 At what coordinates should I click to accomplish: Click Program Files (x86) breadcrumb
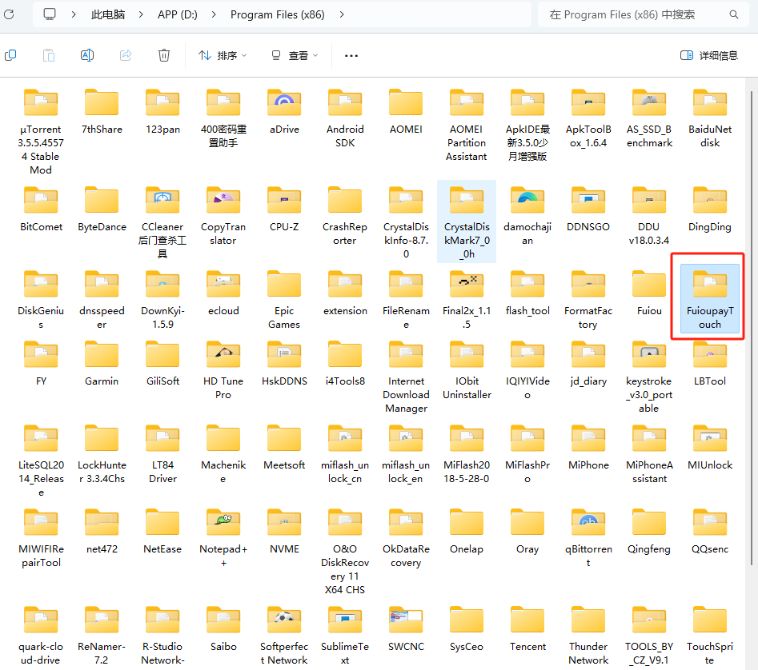point(277,15)
